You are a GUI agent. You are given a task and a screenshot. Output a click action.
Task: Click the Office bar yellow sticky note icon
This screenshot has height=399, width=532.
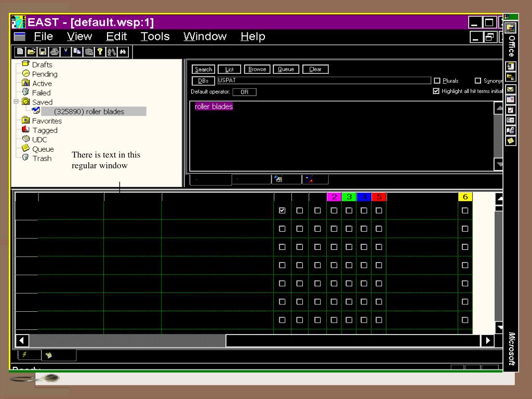click(x=511, y=140)
